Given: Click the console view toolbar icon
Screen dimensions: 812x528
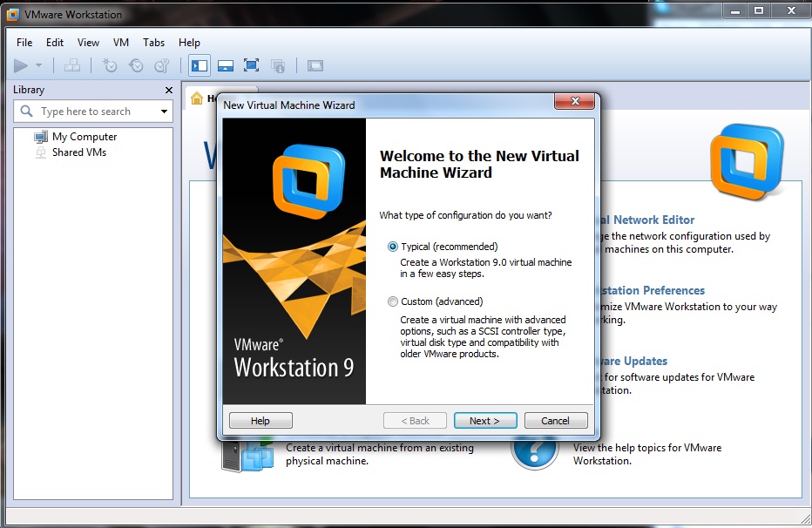Looking at the screenshot, I should tap(315, 65).
